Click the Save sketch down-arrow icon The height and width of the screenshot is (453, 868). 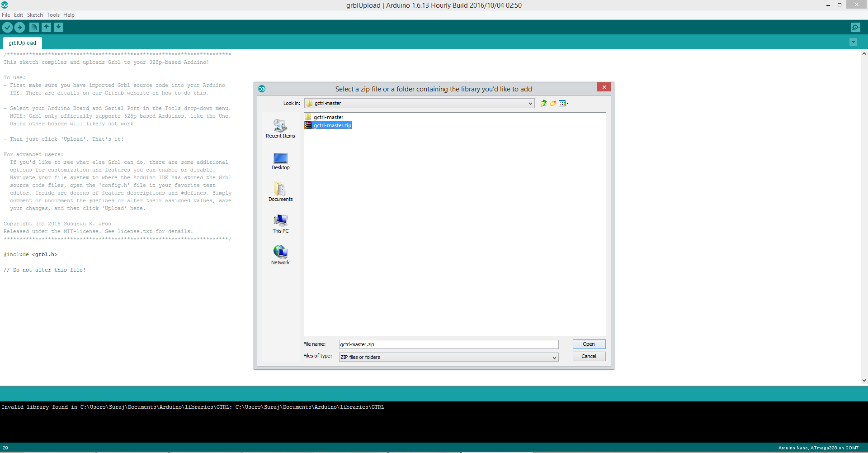point(59,28)
